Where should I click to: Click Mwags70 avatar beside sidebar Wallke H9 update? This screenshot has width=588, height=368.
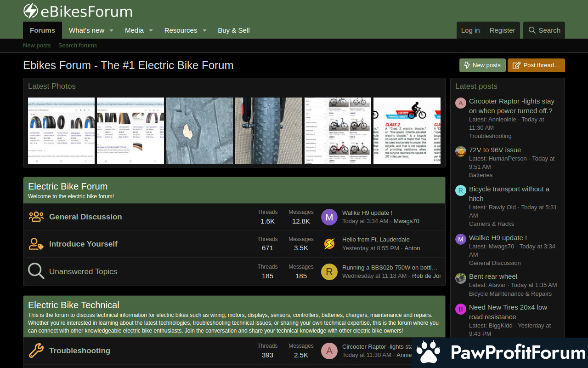point(461,239)
